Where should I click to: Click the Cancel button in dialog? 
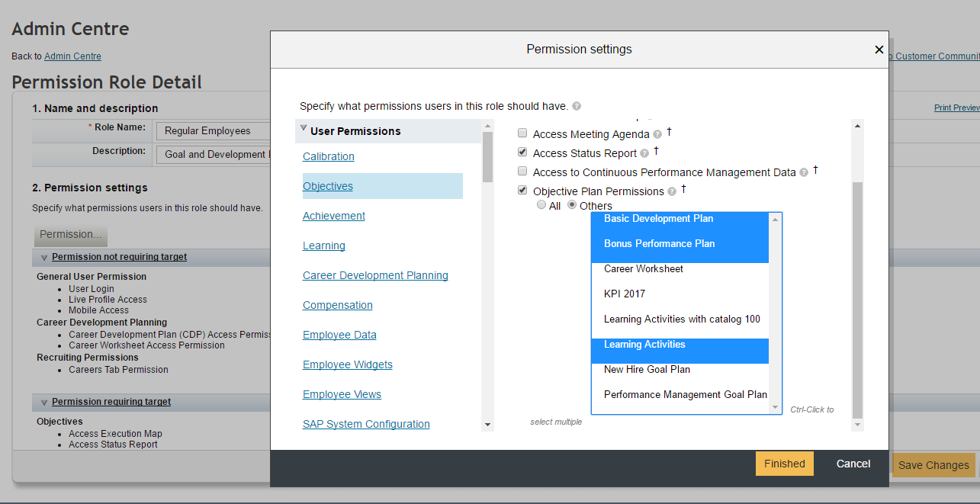(x=853, y=464)
